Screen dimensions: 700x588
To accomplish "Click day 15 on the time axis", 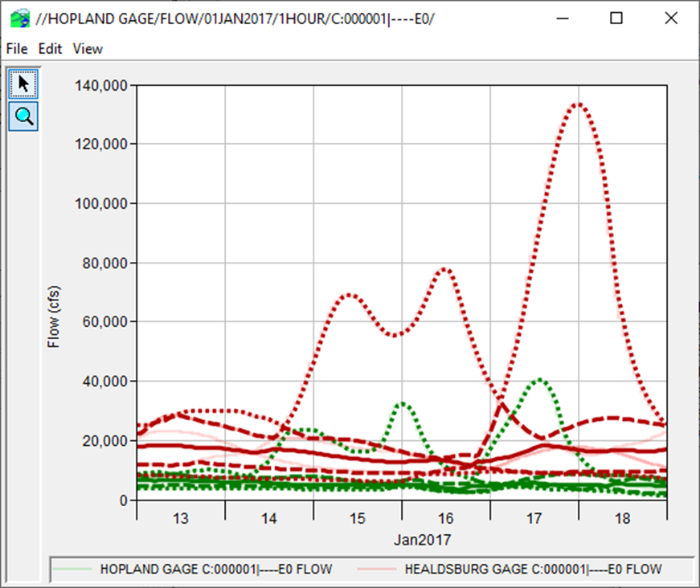I will 358,519.
